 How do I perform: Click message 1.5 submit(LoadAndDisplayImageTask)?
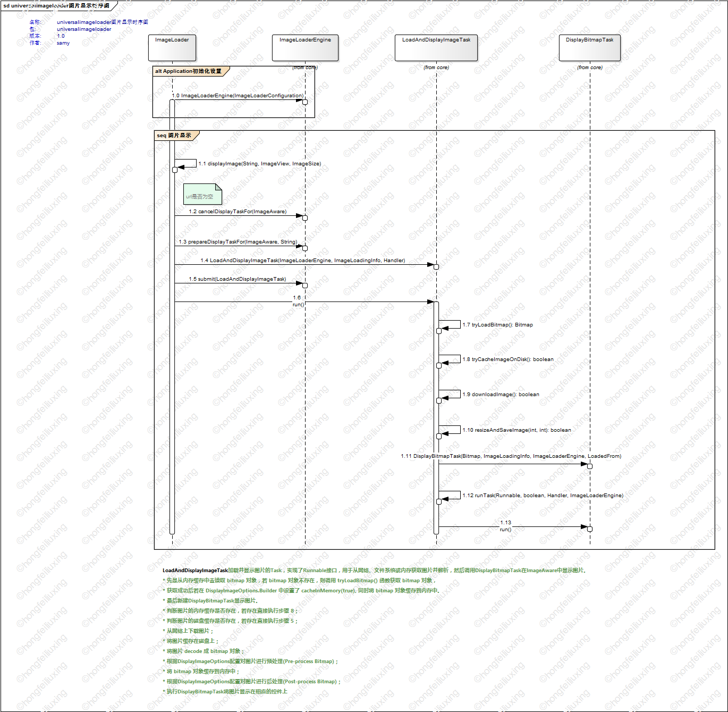point(237,279)
